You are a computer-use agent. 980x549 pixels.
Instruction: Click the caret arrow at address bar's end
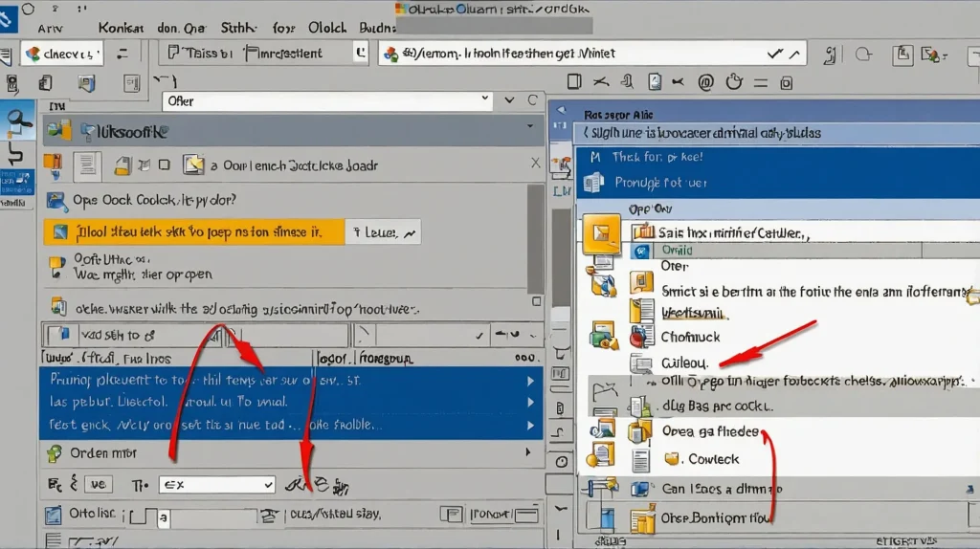(x=794, y=55)
